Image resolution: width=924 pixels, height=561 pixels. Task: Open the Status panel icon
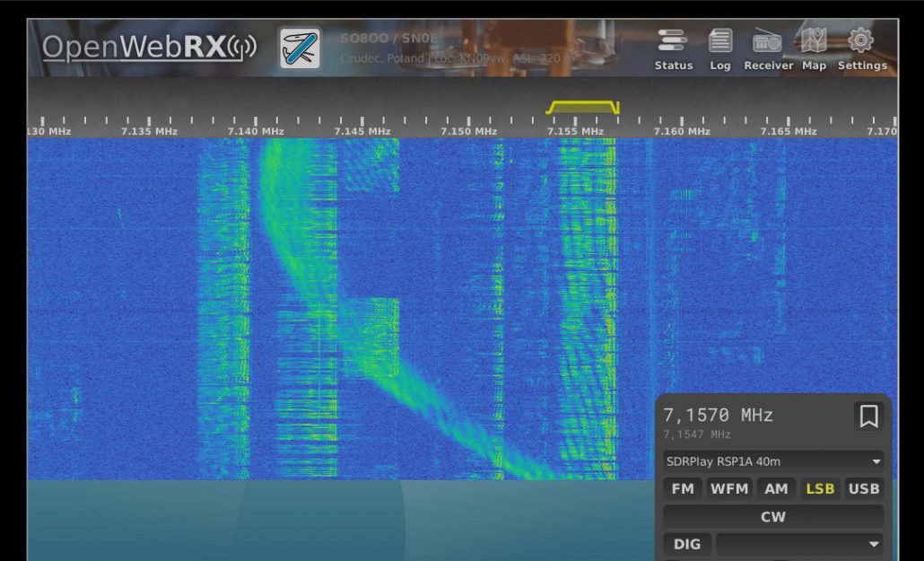click(673, 49)
